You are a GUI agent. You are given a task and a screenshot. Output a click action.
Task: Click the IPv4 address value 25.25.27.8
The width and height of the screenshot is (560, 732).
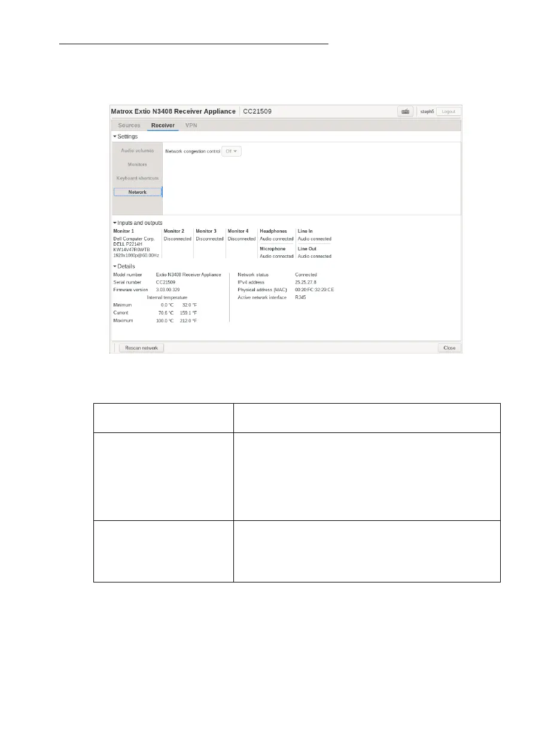(306, 282)
